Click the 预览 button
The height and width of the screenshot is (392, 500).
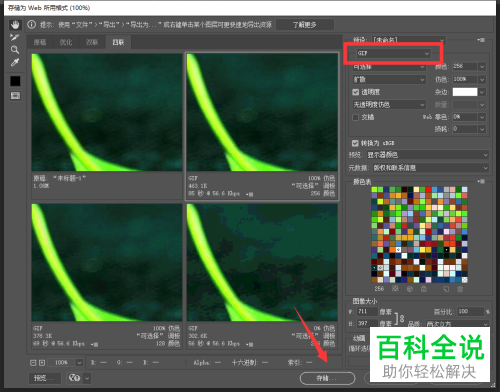click(x=45, y=378)
